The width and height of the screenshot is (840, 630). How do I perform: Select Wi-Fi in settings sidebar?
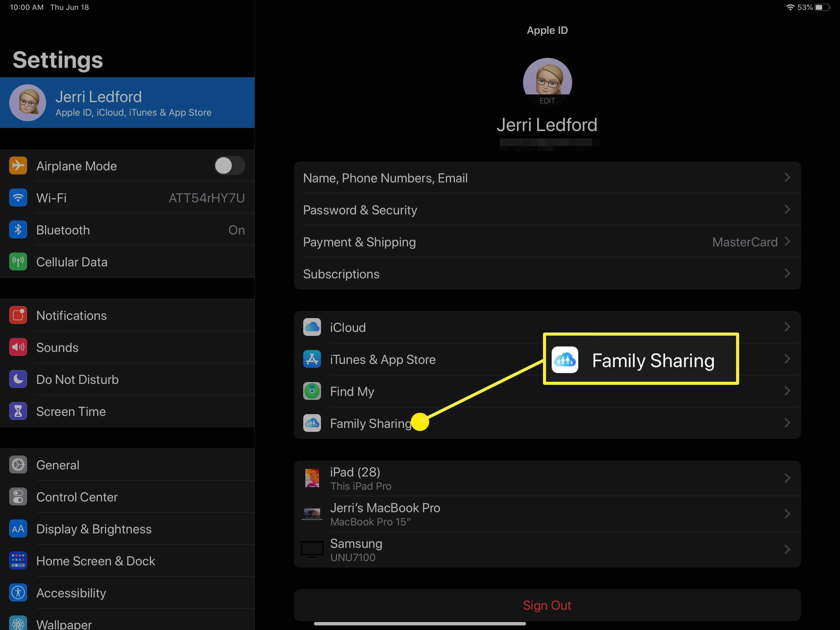pyautogui.click(x=127, y=197)
